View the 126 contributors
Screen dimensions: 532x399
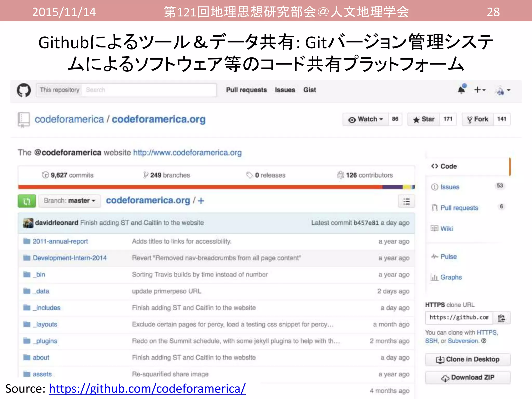tap(365, 175)
